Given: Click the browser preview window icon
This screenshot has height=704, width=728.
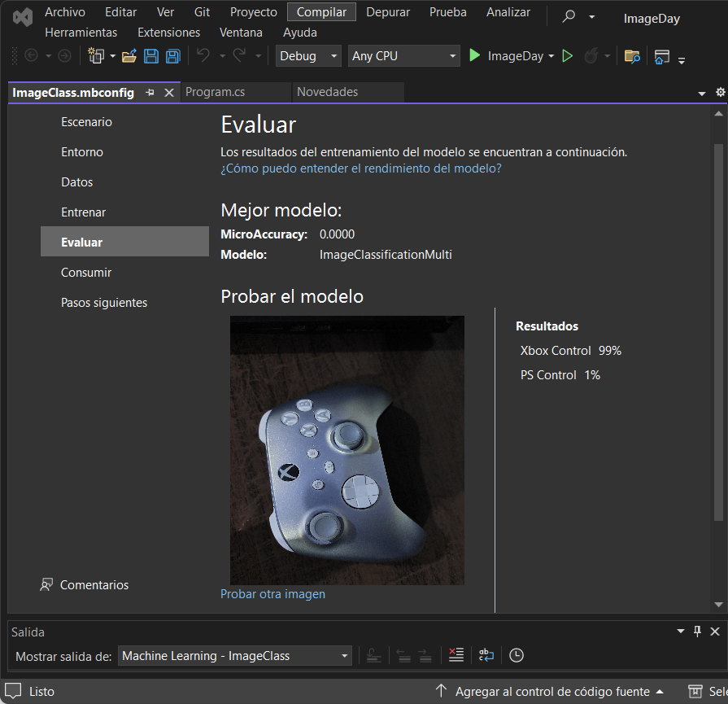Looking at the screenshot, I should pos(661,57).
